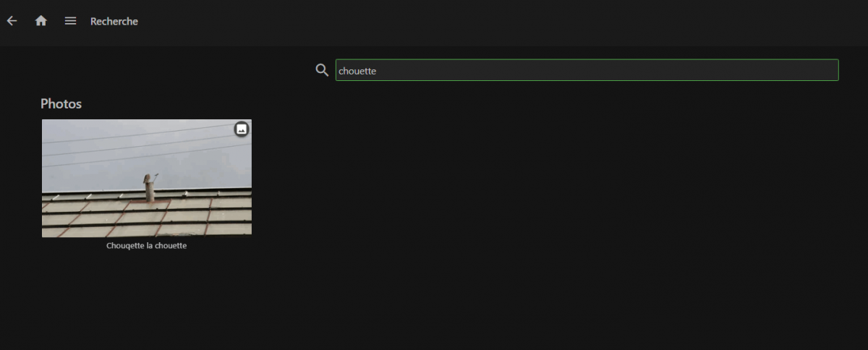Focus the search field containing "chouette"
This screenshot has height=350, width=868.
pos(587,70)
